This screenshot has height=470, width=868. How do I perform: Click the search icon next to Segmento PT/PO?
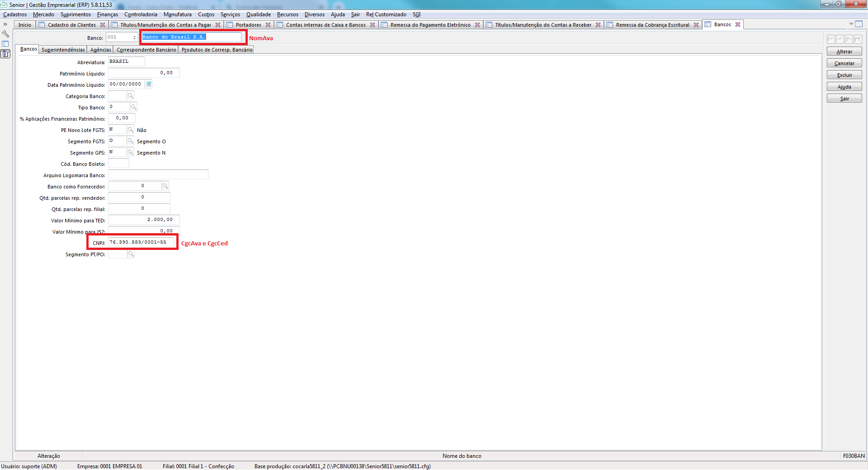pyautogui.click(x=131, y=254)
